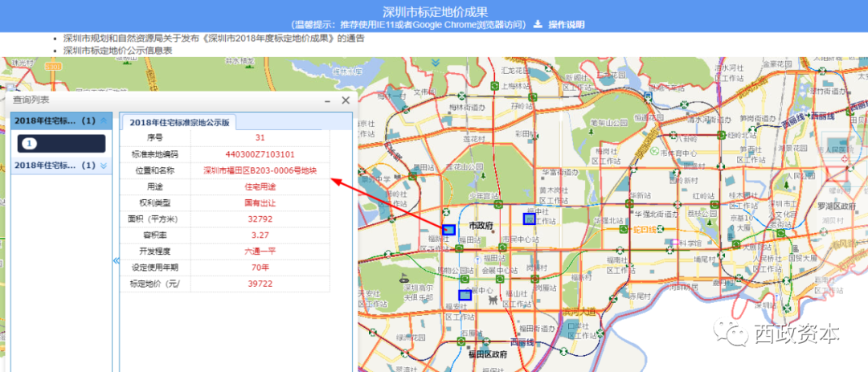Image resolution: width=868 pixels, height=372 pixels.
Task: Close the 查询列表 query panel
Action: coord(346,100)
